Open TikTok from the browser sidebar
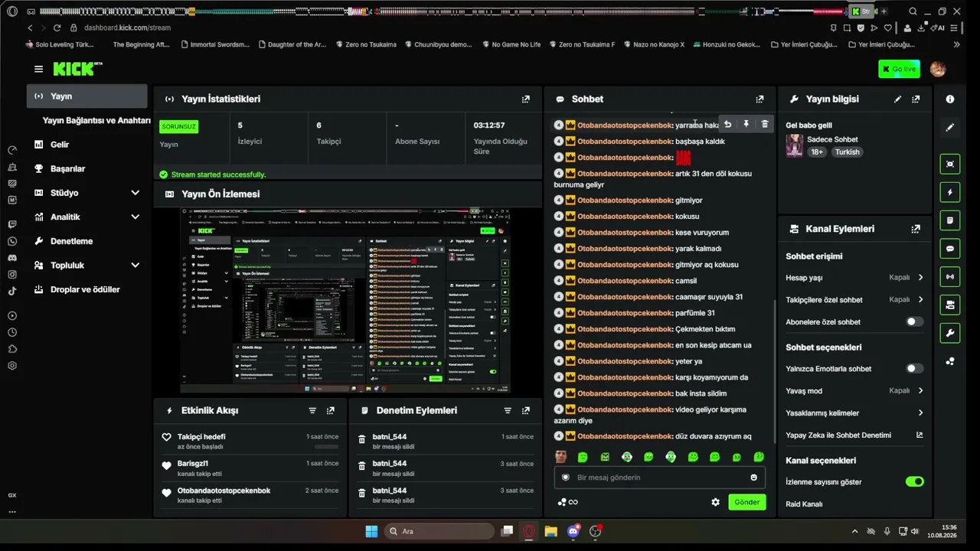This screenshot has width=980, height=551. tap(12, 291)
